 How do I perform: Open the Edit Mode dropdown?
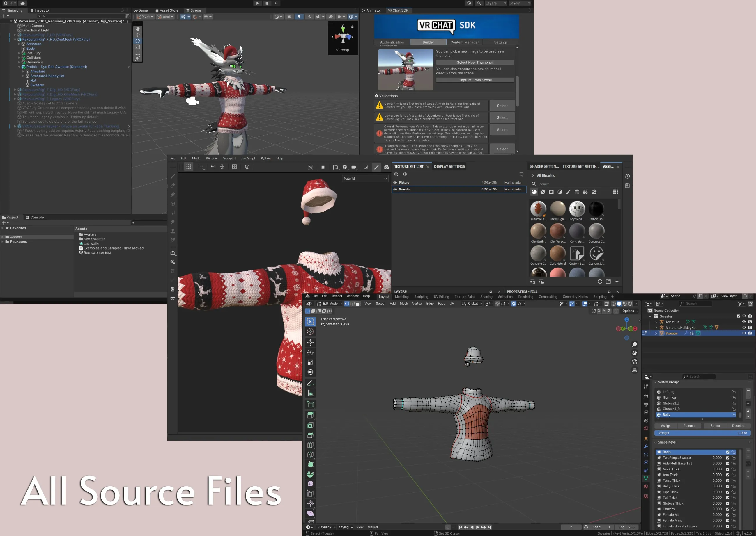(x=329, y=304)
